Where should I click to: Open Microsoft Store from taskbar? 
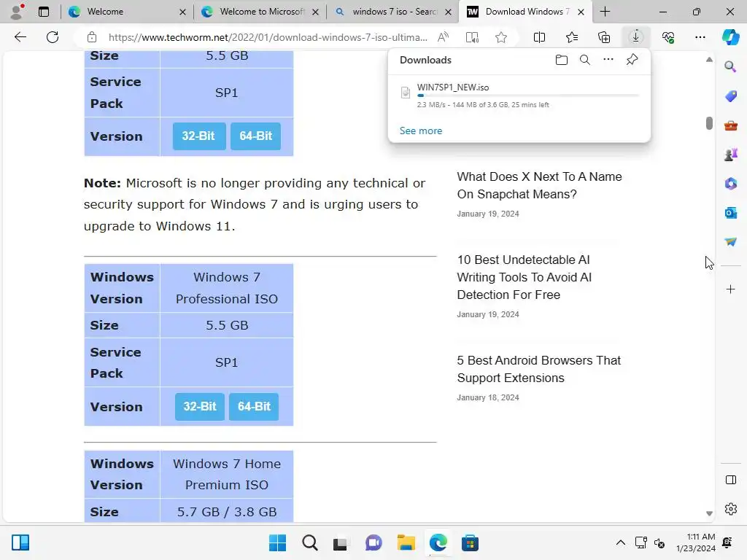[x=470, y=542]
